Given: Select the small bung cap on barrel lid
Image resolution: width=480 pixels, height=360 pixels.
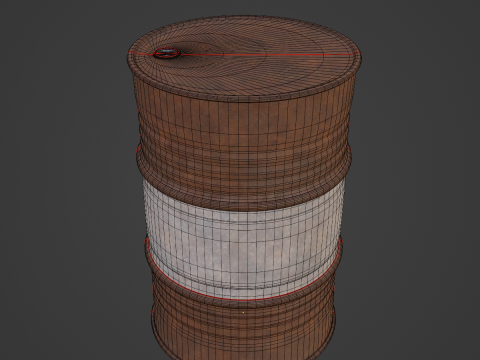Looking at the screenshot, I should coord(167,53).
